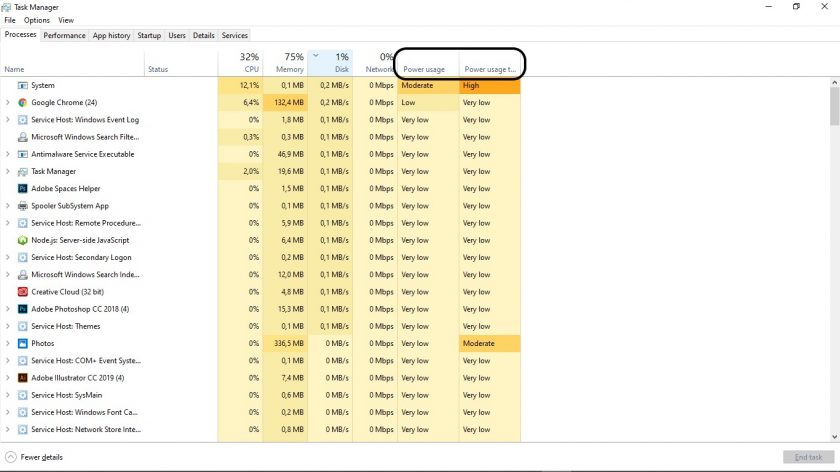
Task: Click the Windows Font Cache service icon
Action: (22, 412)
